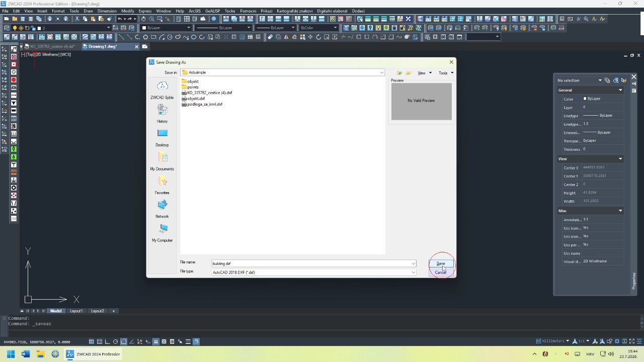Collapse the General properties section

(x=620, y=90)
